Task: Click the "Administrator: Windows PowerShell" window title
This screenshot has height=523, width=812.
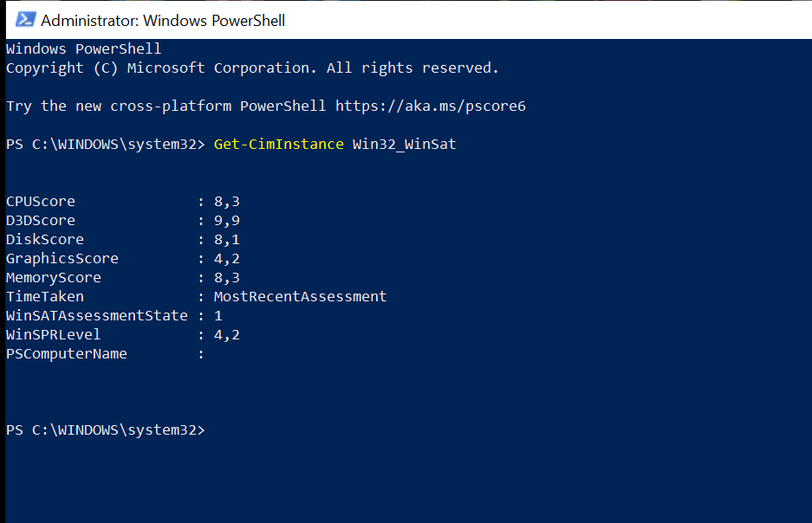Action: point(163,20)
